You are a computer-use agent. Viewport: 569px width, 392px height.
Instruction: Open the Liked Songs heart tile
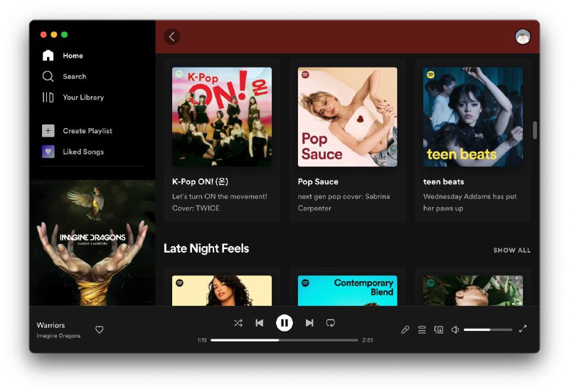coord(48,152)
